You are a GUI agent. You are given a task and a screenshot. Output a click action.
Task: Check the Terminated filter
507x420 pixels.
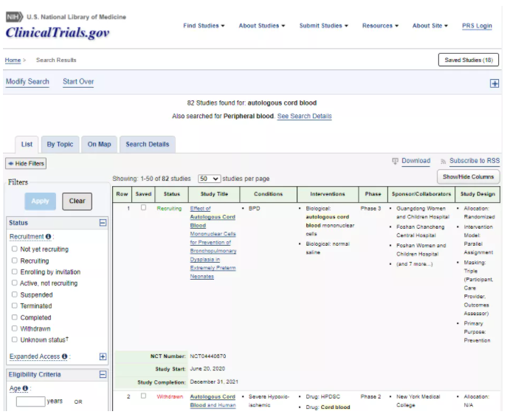coord(14,306)
